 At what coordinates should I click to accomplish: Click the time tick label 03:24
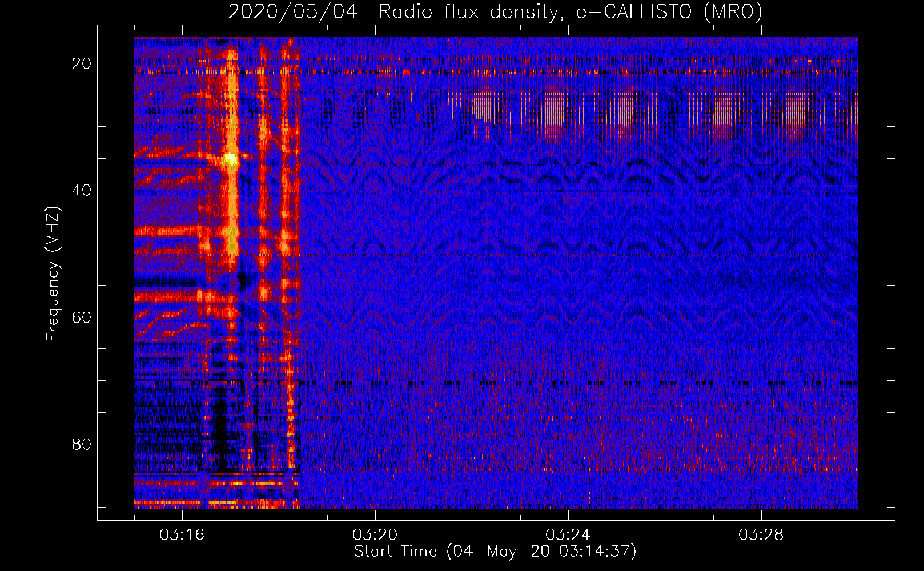[x=568, y=535]
